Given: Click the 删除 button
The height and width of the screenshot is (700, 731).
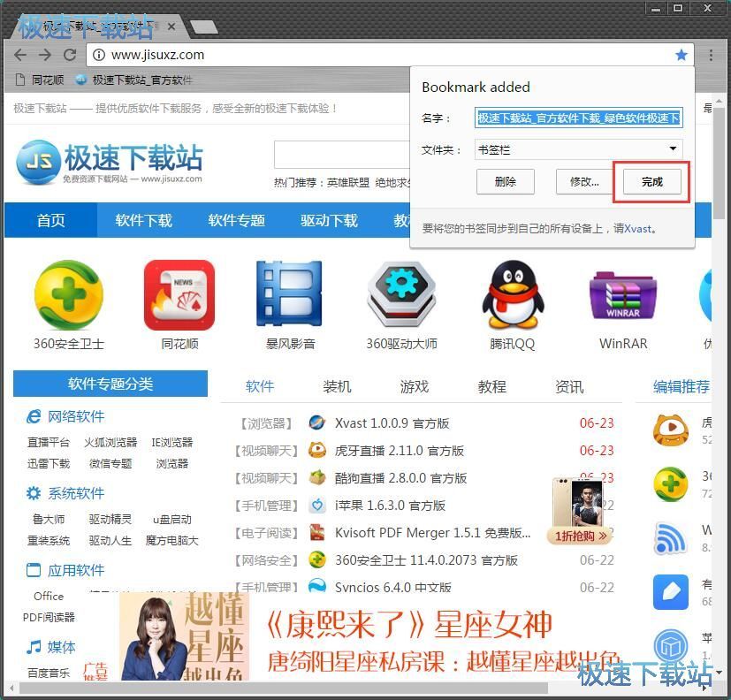Looking at the screenshot, I should [506, 181].
